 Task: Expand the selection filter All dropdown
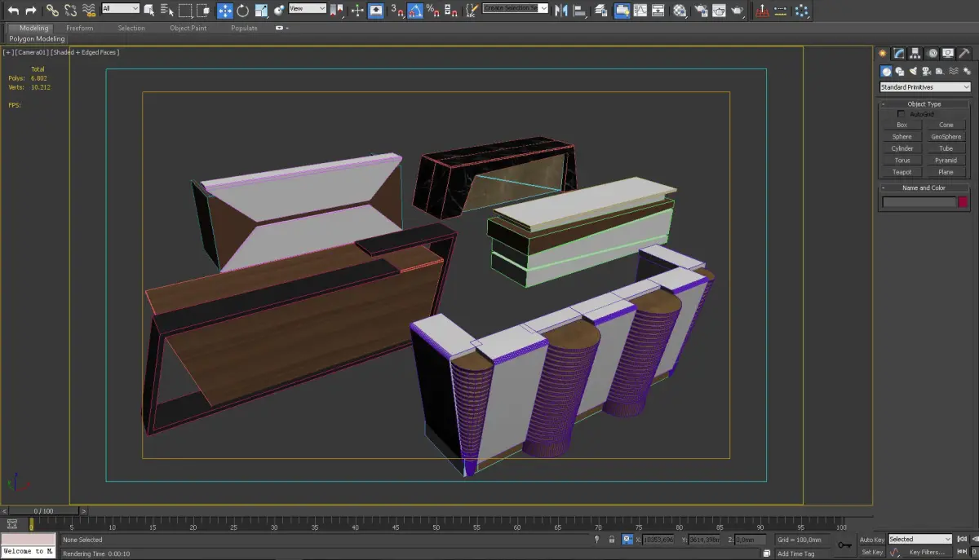coord(121,9)
